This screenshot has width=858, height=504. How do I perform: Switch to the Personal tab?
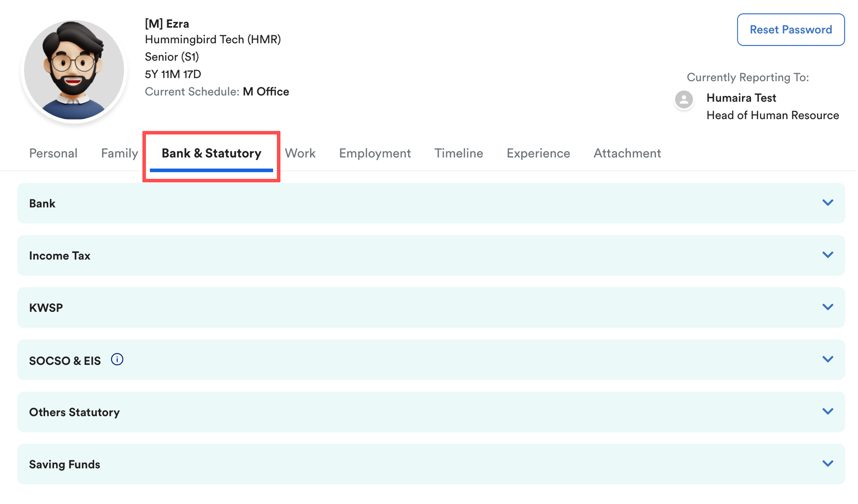coord(53,153)
